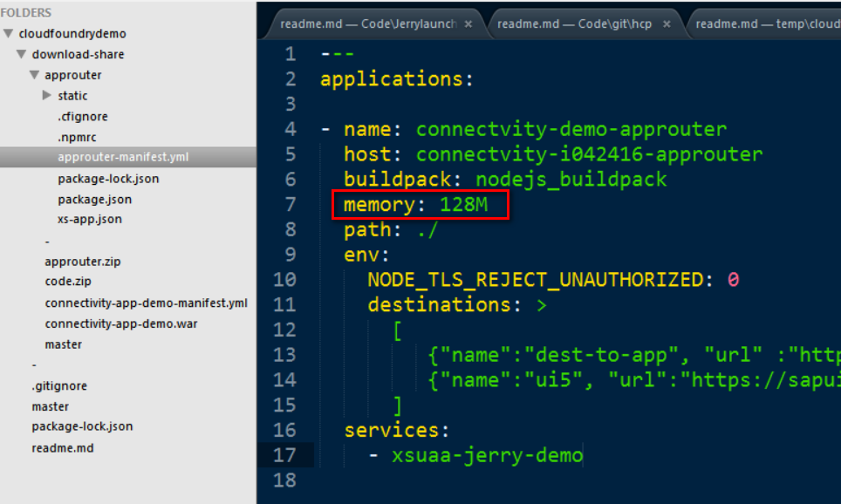Open package.json in approuter folder
Screen dimensions: 841x504
(x=94, y=200)
